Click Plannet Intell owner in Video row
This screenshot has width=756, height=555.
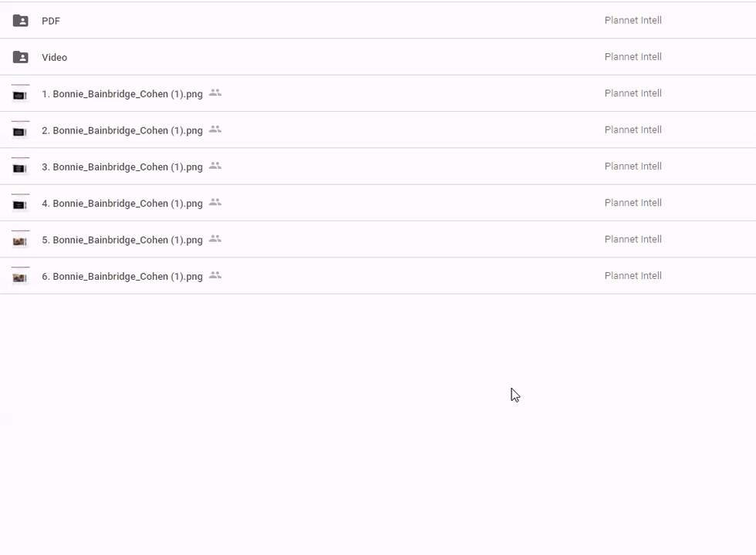633,56
